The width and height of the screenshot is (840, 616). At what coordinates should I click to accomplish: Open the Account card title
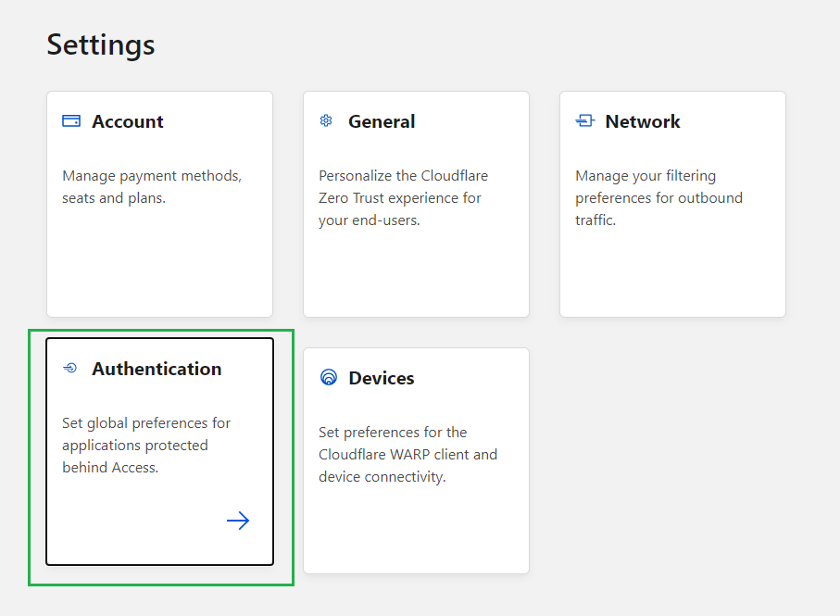[128, 121]
